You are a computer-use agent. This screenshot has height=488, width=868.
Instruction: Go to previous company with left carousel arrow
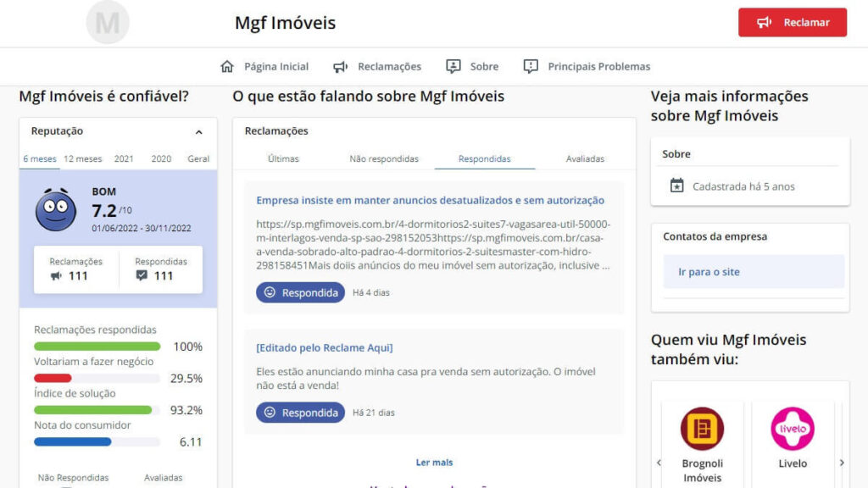click(659, 463)
